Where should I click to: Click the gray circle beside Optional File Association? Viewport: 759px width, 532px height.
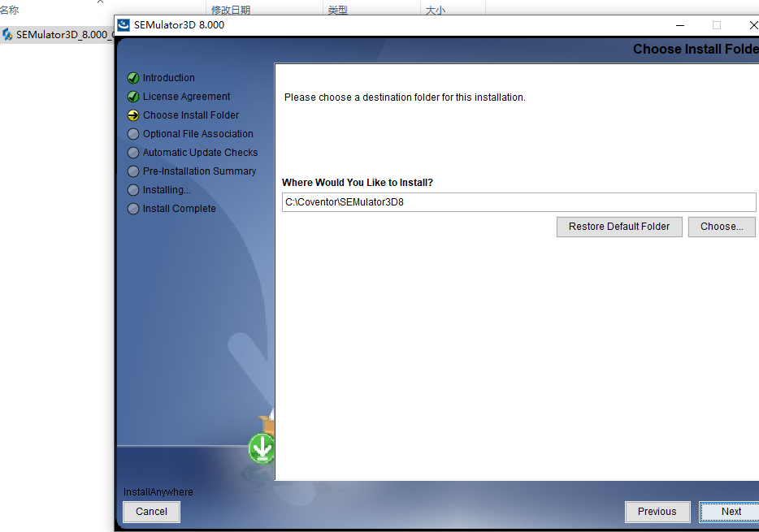tap(133, 134)
